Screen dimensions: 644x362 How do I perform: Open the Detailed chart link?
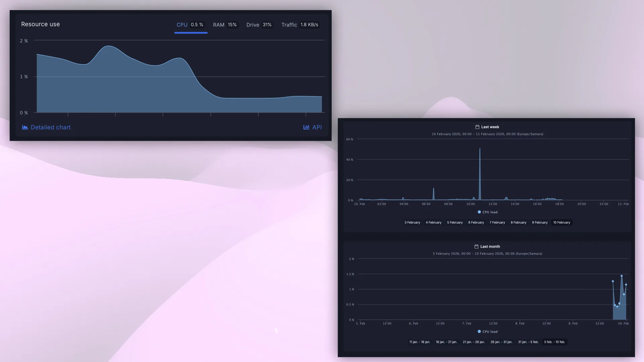[51, 127]
